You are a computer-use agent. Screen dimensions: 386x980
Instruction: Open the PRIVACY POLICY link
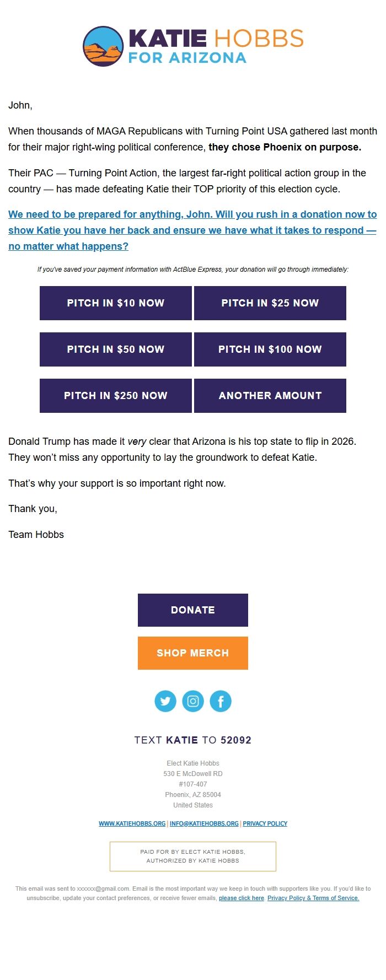tap(265, 823)
